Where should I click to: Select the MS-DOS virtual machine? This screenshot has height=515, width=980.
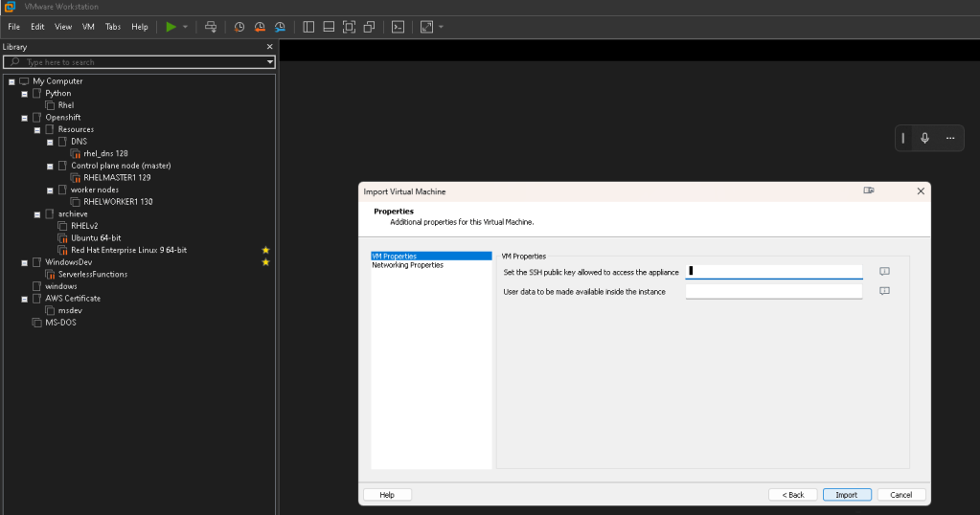click(x=60, y=322)
